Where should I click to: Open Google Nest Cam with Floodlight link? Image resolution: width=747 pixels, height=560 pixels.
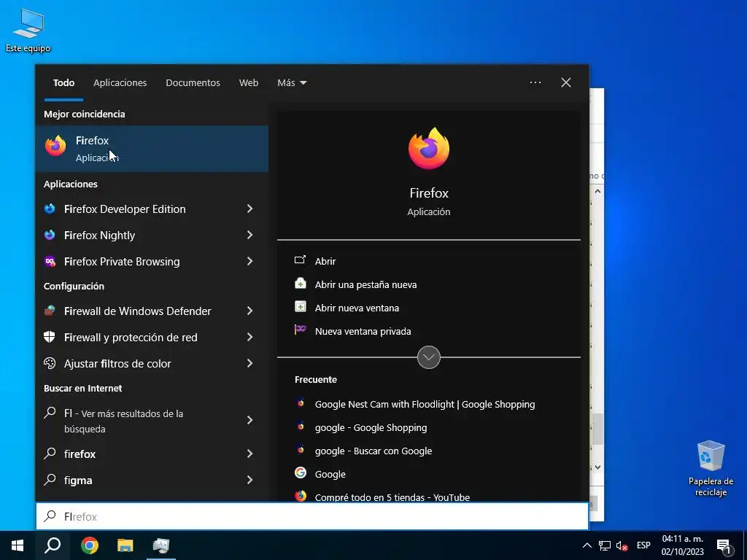[425, 404]
